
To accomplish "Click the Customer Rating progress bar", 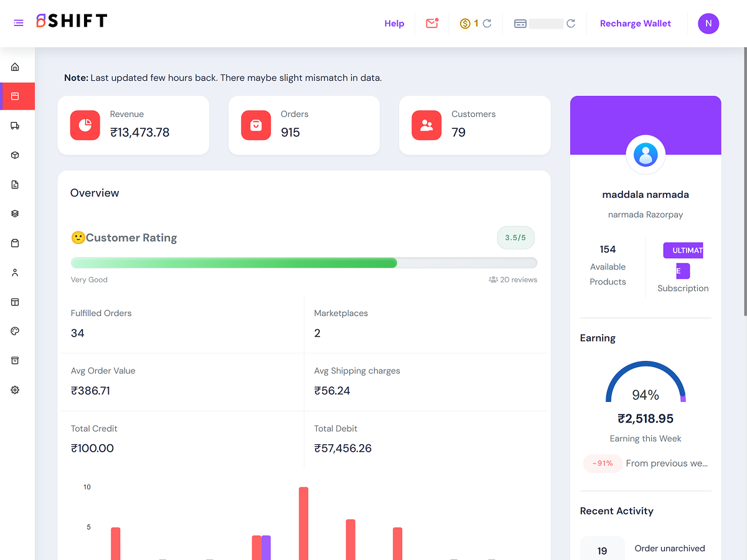I will 304,263.
